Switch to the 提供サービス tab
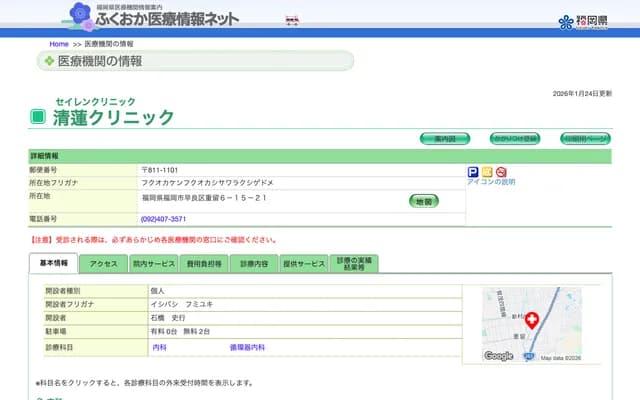 pos(304,264)
